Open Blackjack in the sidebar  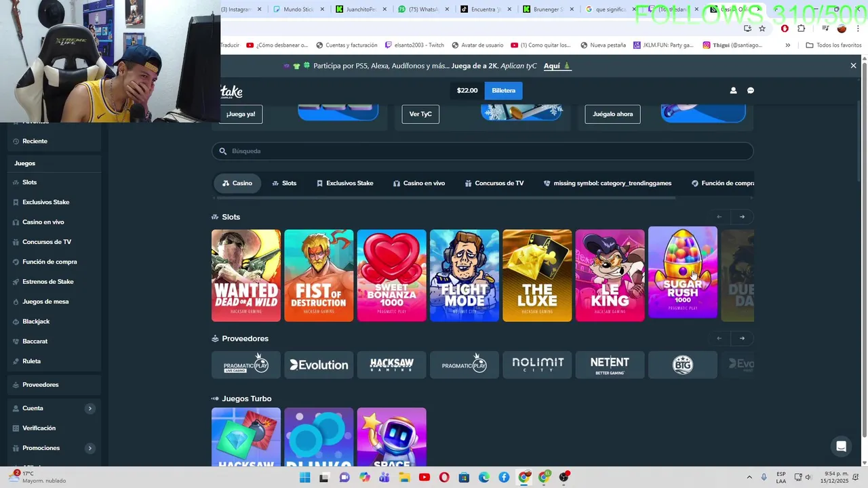click(x=36, y=321)
